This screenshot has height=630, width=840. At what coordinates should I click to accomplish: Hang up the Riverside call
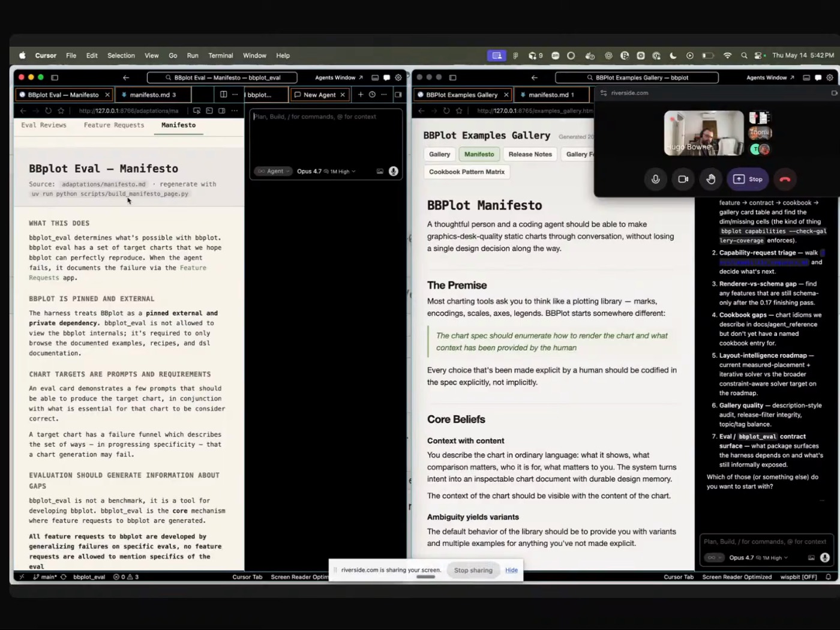[x=785, y=179]
